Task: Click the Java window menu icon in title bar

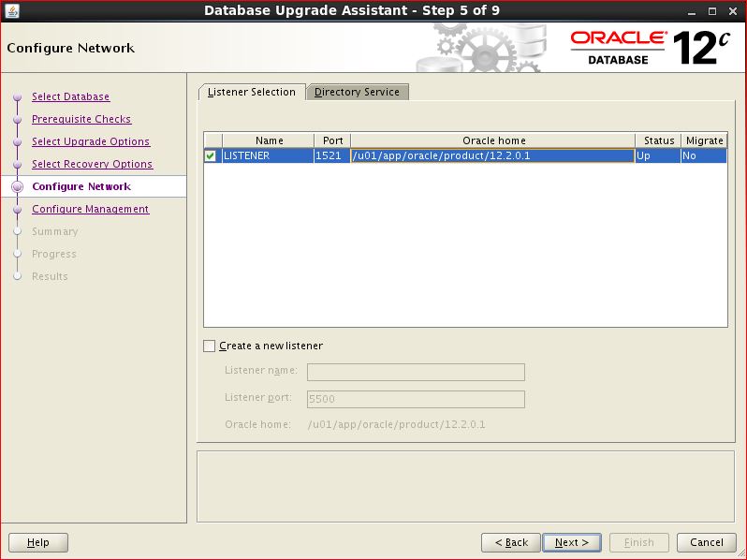Action: click(x=12, y=10)
